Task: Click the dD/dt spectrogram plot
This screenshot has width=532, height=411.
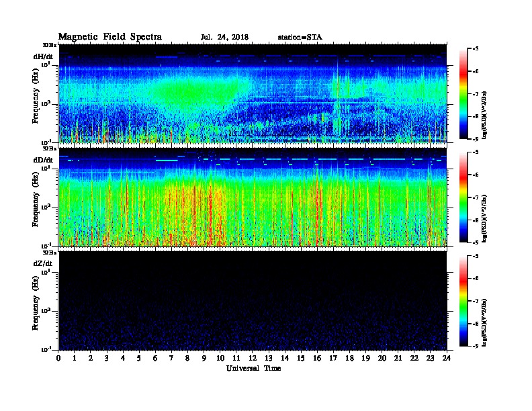Action: 253,197
